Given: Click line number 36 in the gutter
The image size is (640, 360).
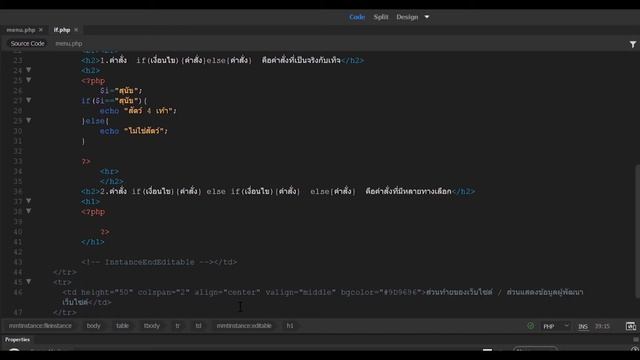Looking at the screenshot, I should coord(18,191).
